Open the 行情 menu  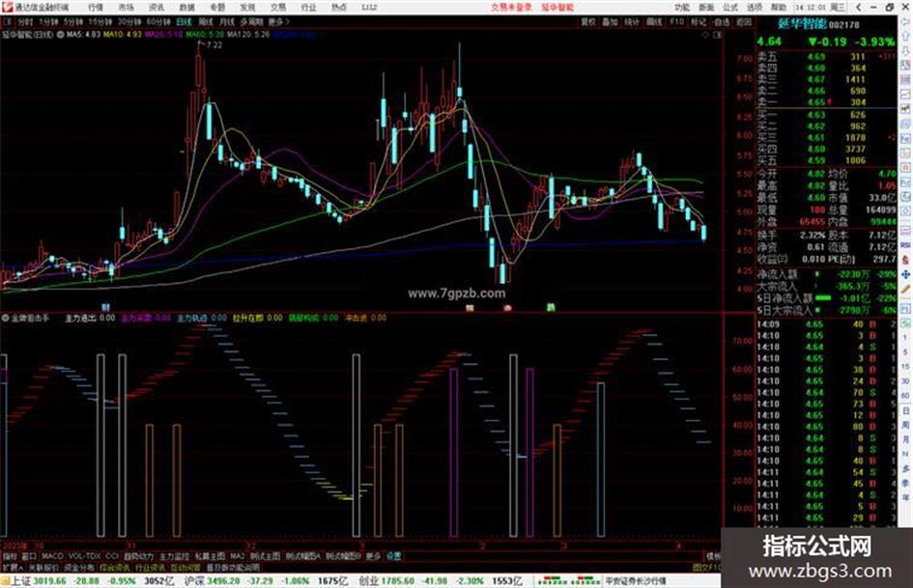pyautogui.click(x=96, y=8)
